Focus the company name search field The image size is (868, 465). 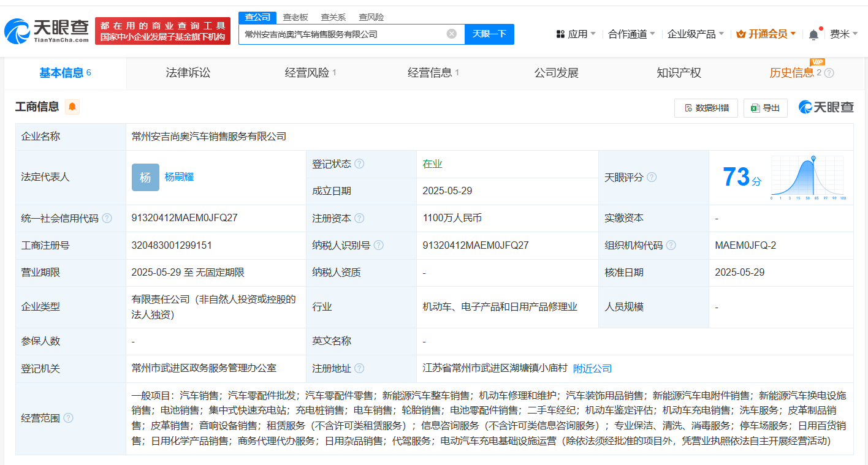click(x=343, y=34)
